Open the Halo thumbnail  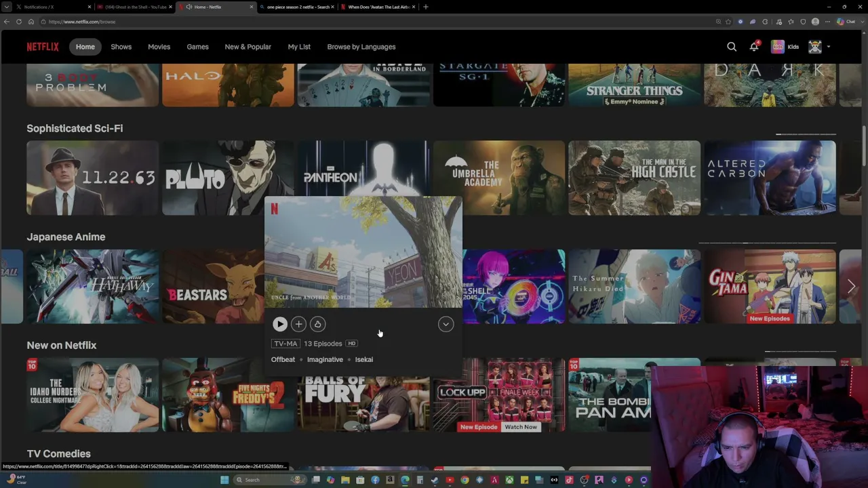point(228,85)
